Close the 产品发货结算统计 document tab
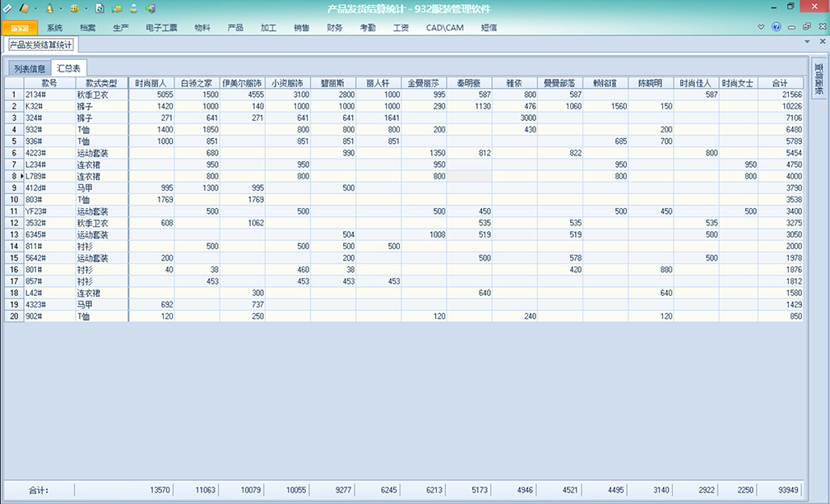Viewport: 830px width, 504px height. pos(822,41)
